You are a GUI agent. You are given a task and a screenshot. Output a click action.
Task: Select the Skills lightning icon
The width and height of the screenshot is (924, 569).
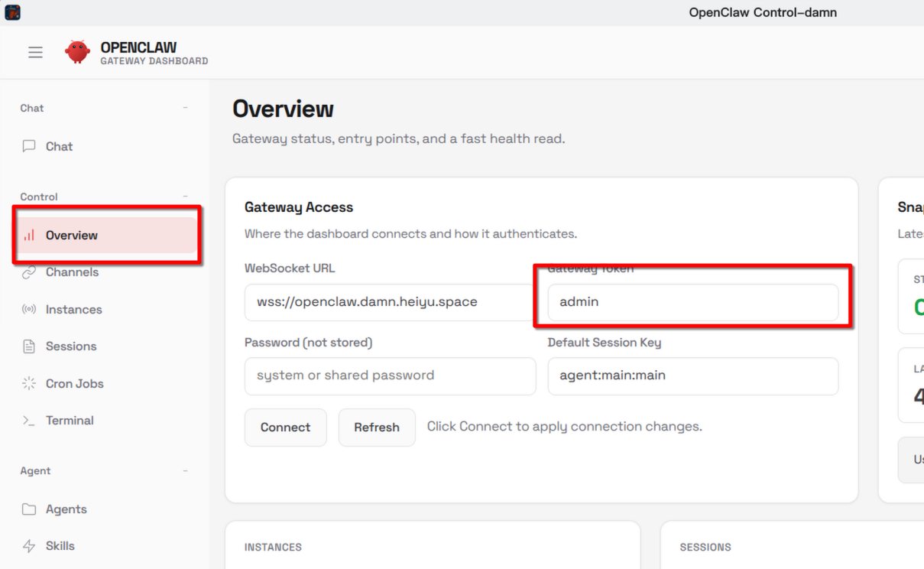point(29,546)
